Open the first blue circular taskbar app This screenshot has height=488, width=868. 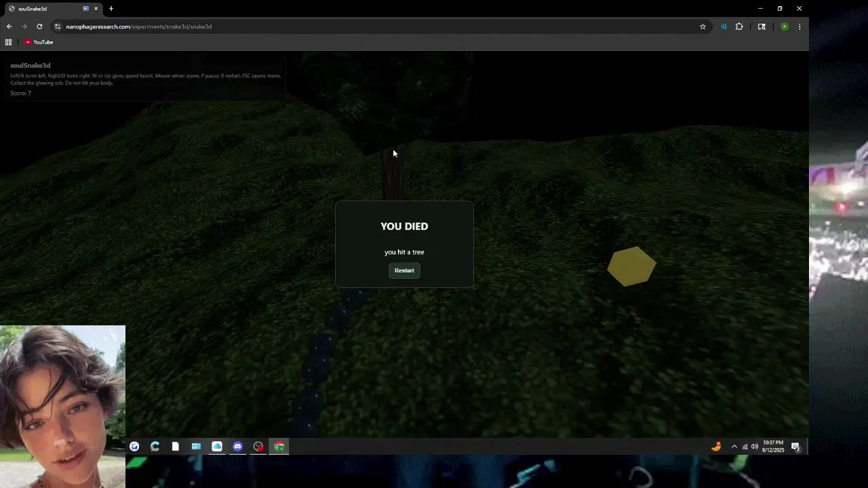[134, 446]
